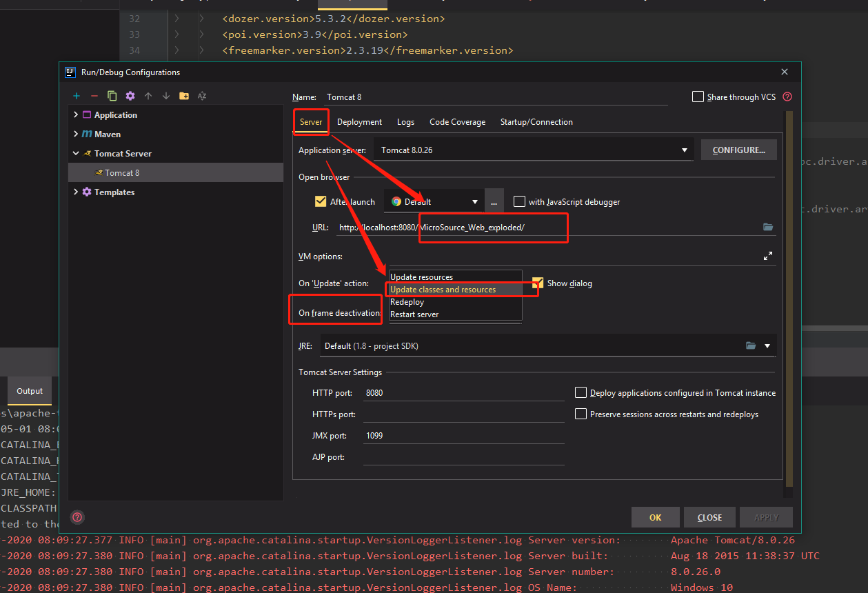
Task: Expand the VM options field
Action: 768,255
